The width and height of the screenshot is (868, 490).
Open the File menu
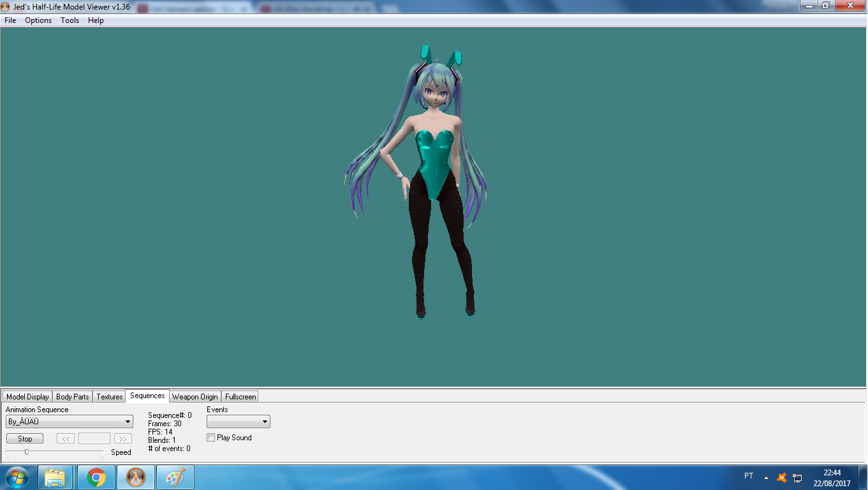(x=10, y=20)
